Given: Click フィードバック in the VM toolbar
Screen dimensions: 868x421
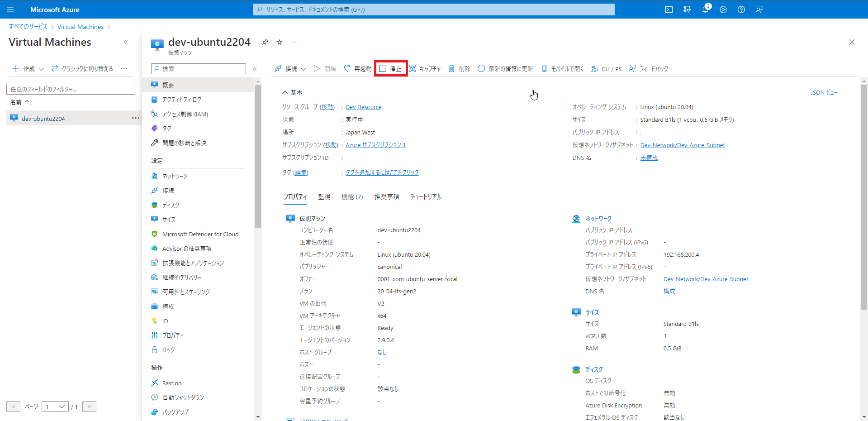Looking at the screenshot, I should [x=649, y=69].
